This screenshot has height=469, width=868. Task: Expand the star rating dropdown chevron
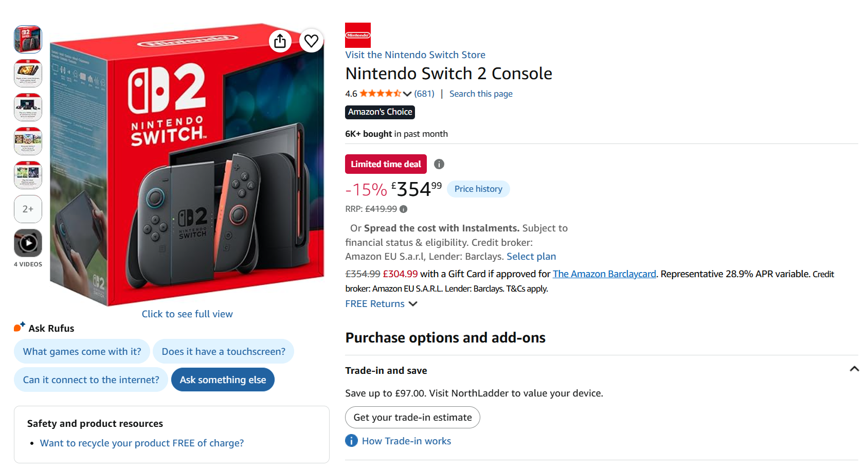pyautogui.click(x=407, y=94)
